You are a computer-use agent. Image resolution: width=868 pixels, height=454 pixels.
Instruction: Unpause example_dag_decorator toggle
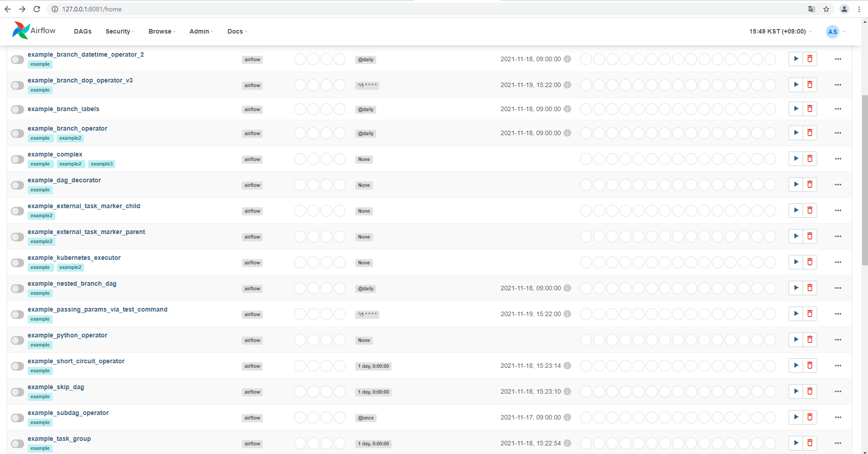coord(17,185)
